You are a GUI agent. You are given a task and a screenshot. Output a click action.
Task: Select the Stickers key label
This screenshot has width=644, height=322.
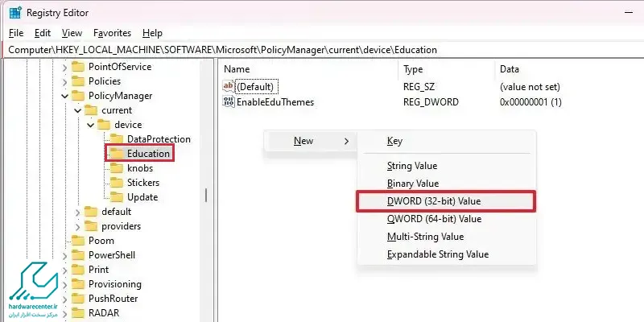(143, 183)
